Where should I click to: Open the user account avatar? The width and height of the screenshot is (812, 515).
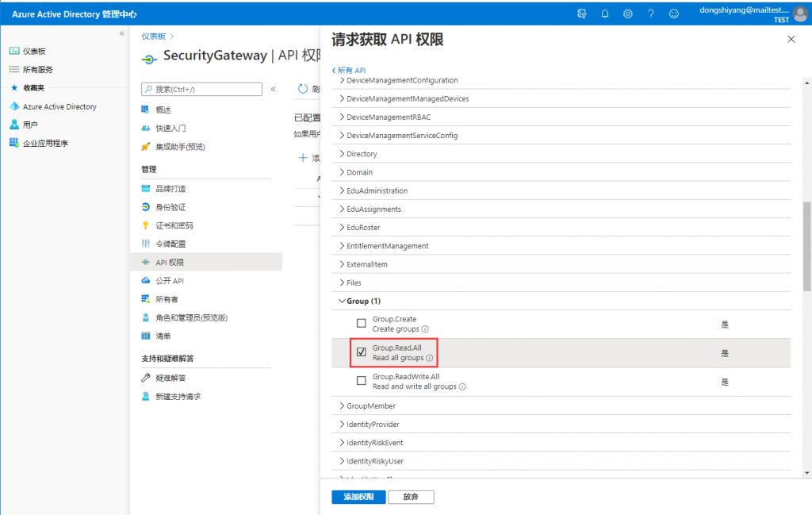coord(800,14)
